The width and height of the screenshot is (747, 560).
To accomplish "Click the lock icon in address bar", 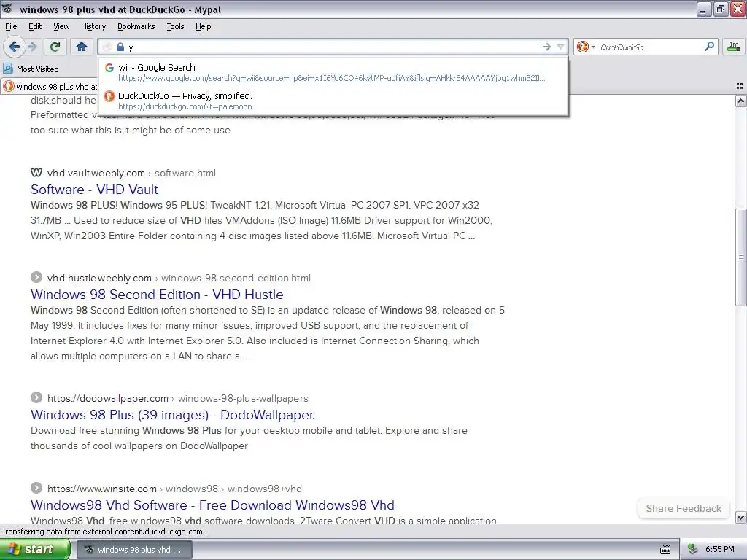I will click(120, 47).
